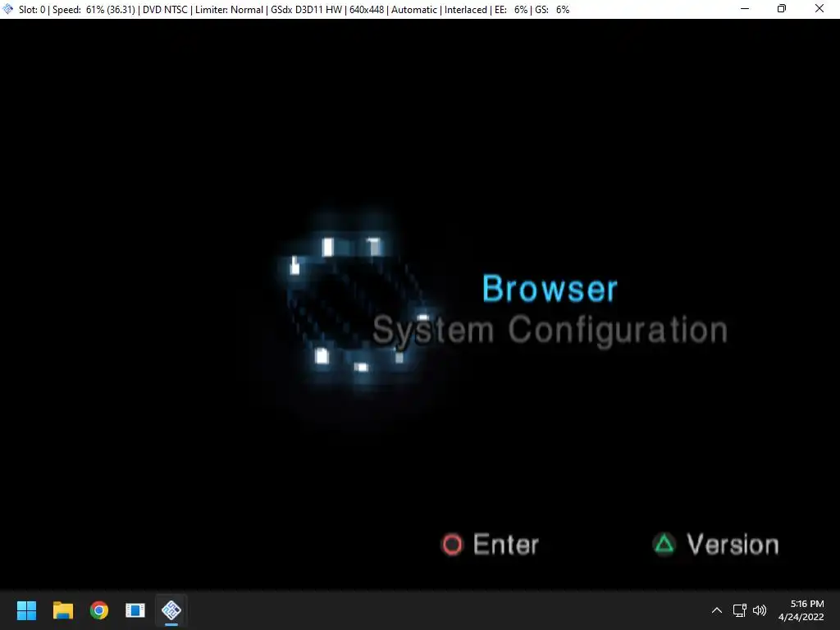
Task: Launch Google Chrome from the taskbar
Action: coord(99,610)
